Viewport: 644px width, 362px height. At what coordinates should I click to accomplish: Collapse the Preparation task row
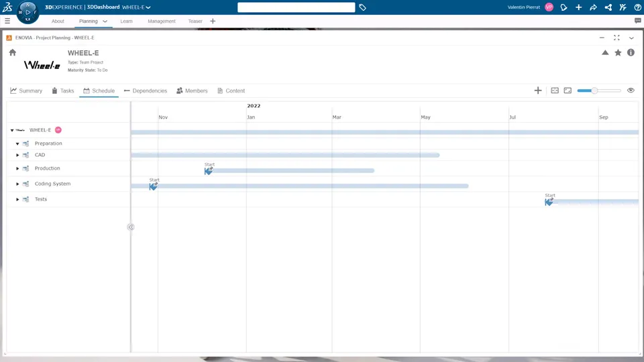pos(18,143)
